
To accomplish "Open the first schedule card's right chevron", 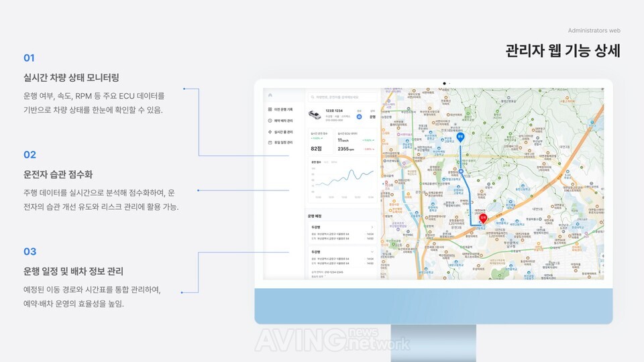I will pos(372,227).
